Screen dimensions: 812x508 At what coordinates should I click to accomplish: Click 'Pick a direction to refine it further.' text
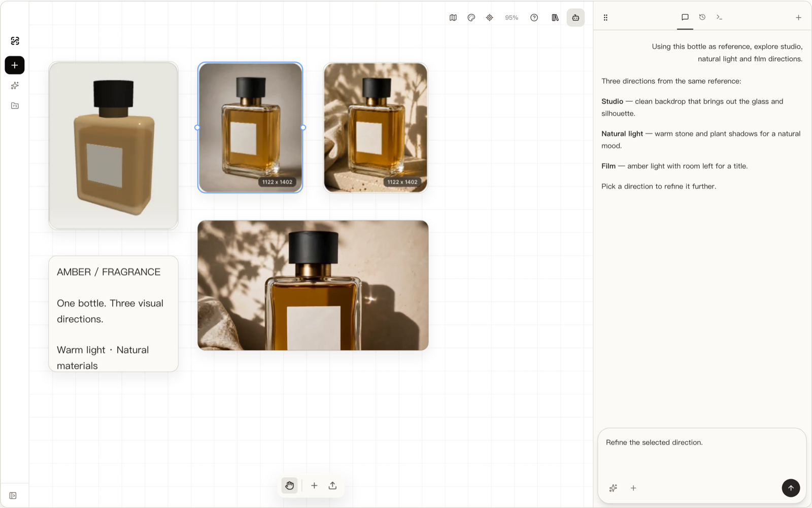point(659,186)
